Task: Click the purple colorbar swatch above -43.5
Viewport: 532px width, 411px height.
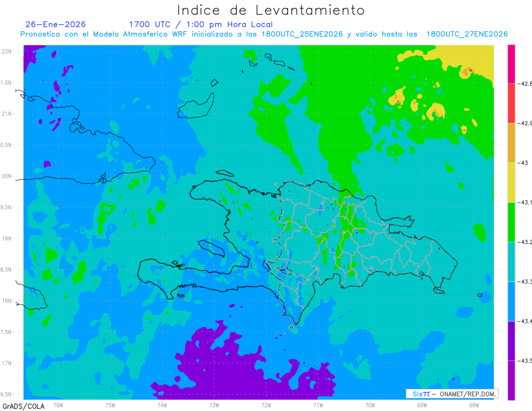Action: pos(511,341)
